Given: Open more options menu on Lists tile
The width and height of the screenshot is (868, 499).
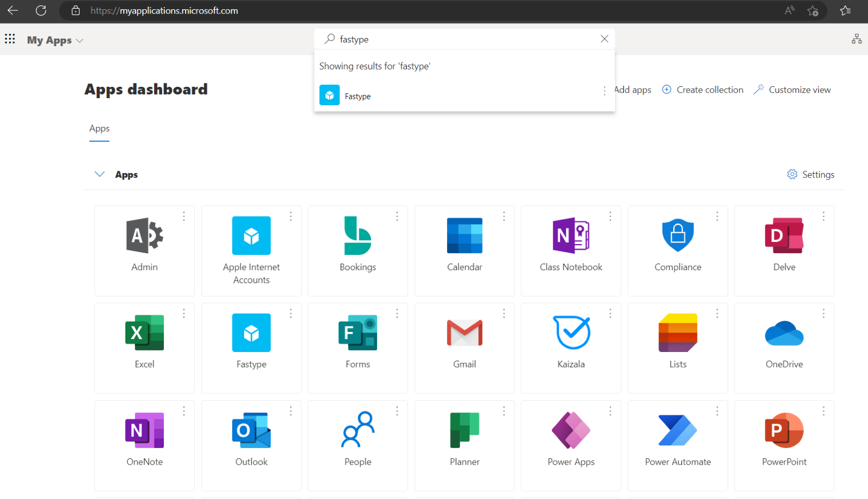Looking at the screenshot, I should [717, 314].
